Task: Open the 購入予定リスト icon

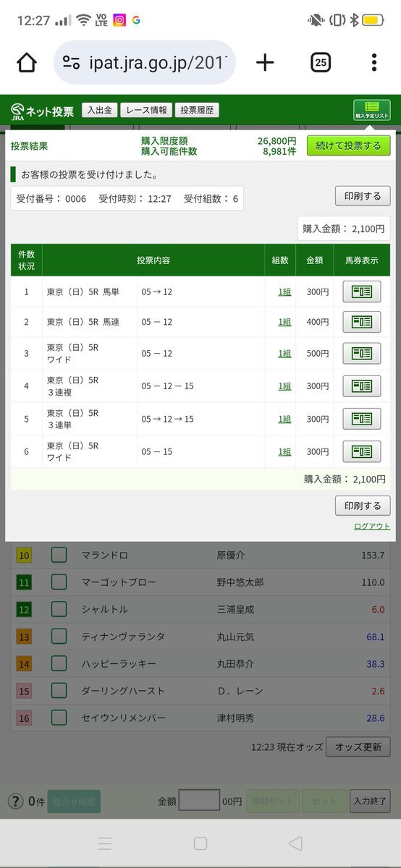Action: point(372,110)
